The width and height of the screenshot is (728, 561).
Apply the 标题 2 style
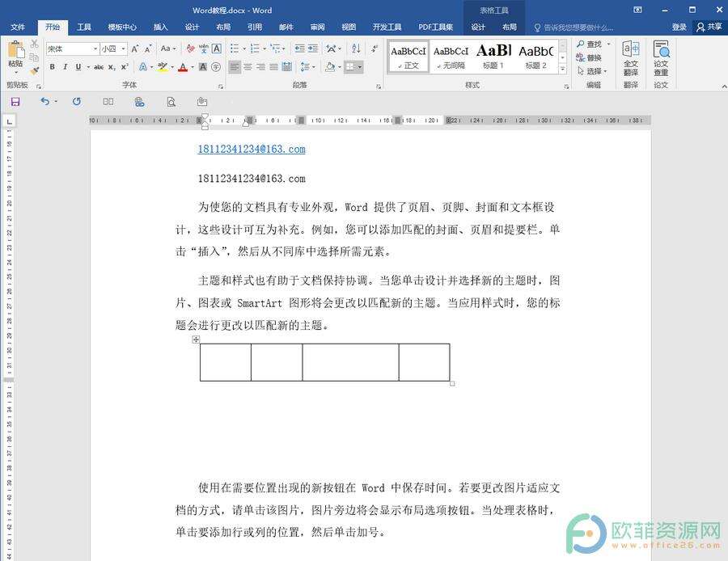[535, 57]
